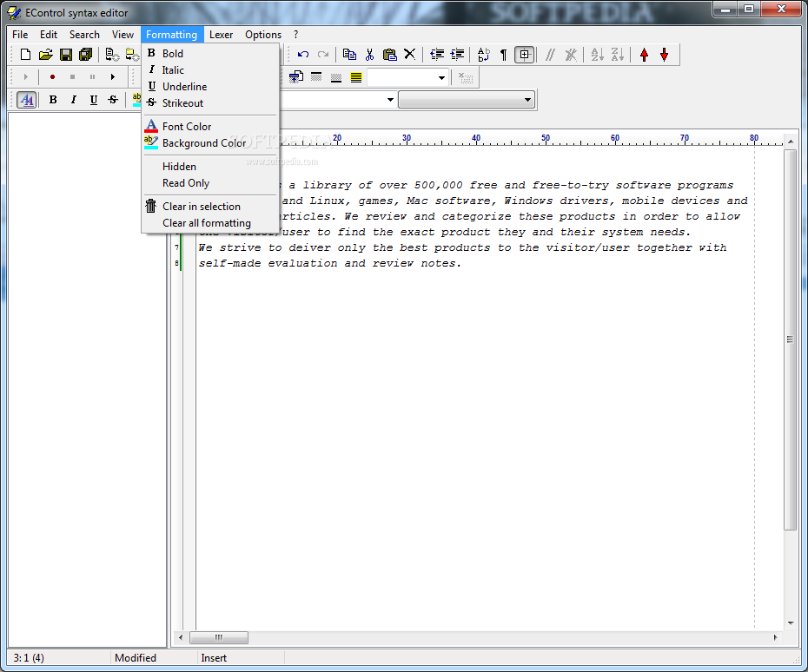The width and height of the screenshot is (808, 672).
Task: Toggle Italic in the formatting toolbar
Action: pos(73,99)
